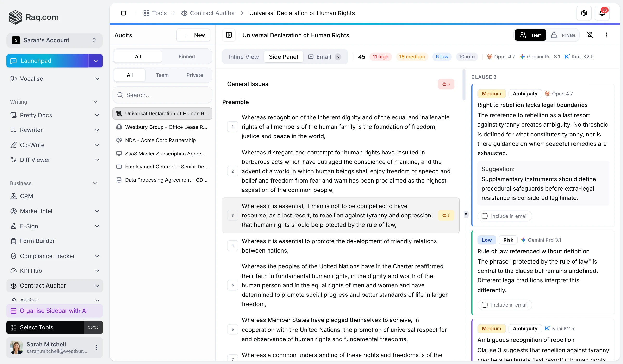Screen dimensions: 623x364
Task: Click Organise Sidebar with AI
Action: (x=54, y=311)
